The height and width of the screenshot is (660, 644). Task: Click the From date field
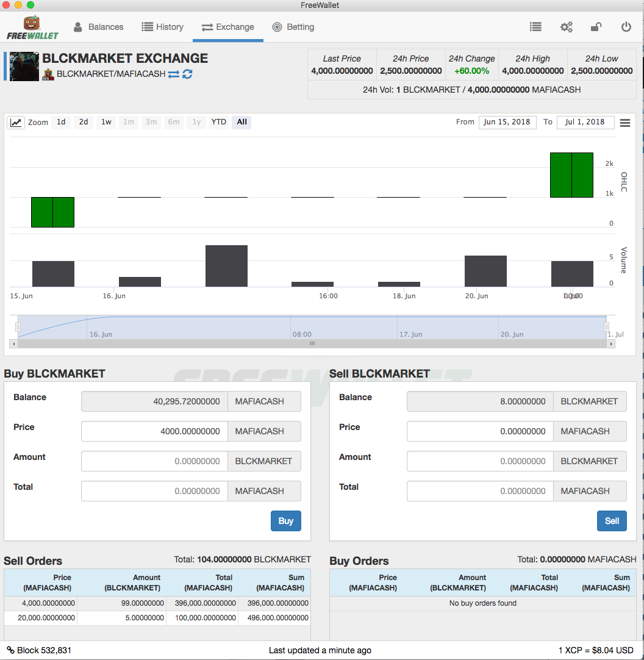click(507, 122)
